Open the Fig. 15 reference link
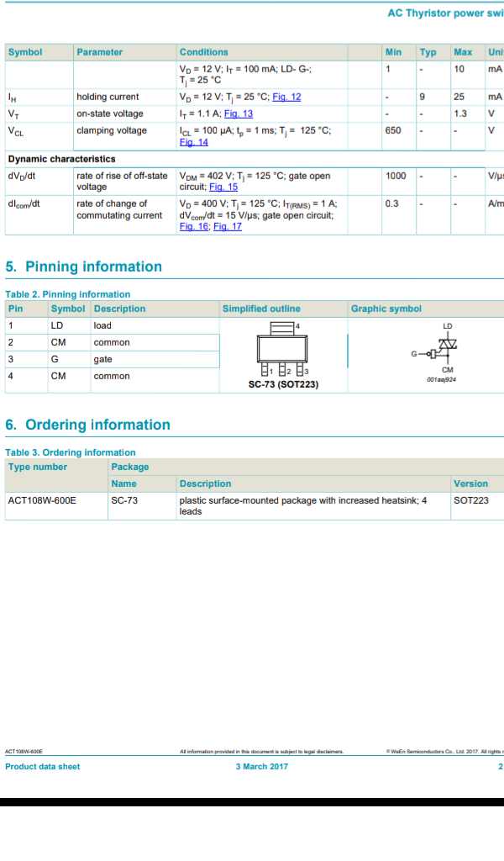Viewport: 504px width, 861px height. [223, 188]
